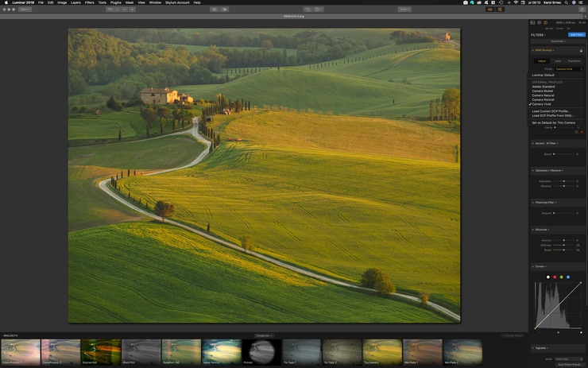The width and height of the screenshot is (588, 368).
Task: Click the Add Filters button
Action: pyautogui.click(x=576, y=34)
